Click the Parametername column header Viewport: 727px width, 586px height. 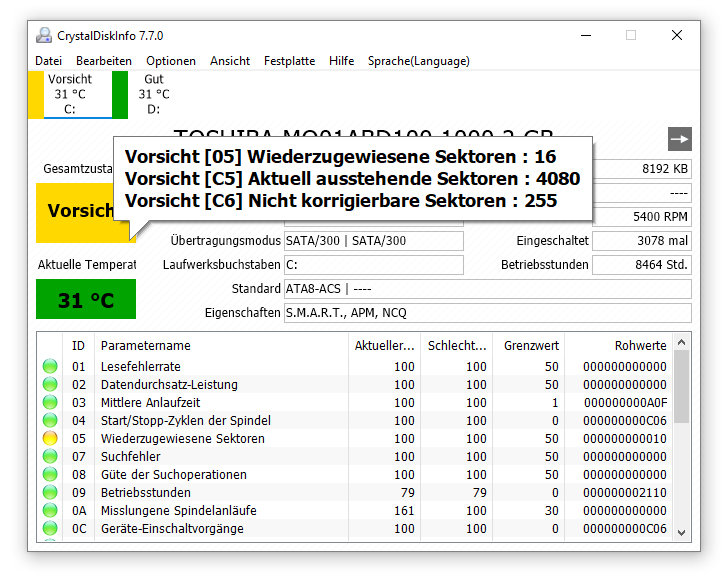point(221,345)
